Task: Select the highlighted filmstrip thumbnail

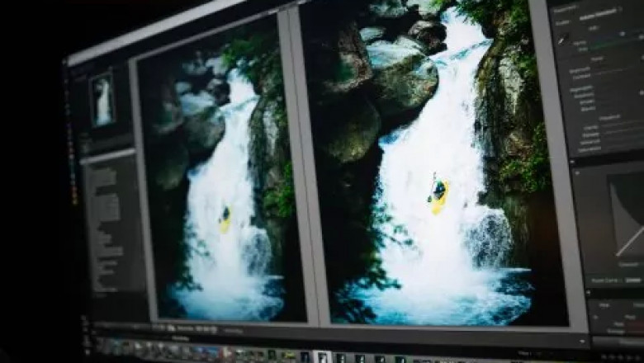Action: [322, 357]
